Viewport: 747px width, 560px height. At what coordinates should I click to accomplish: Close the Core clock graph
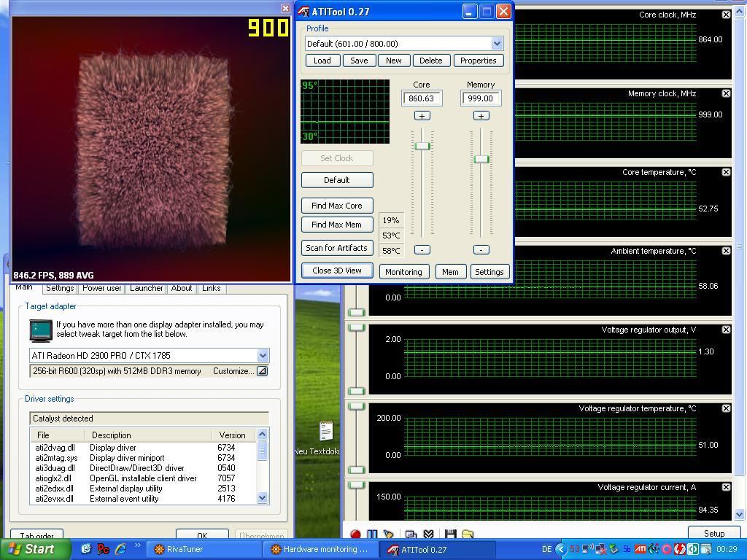coord(726,15)
